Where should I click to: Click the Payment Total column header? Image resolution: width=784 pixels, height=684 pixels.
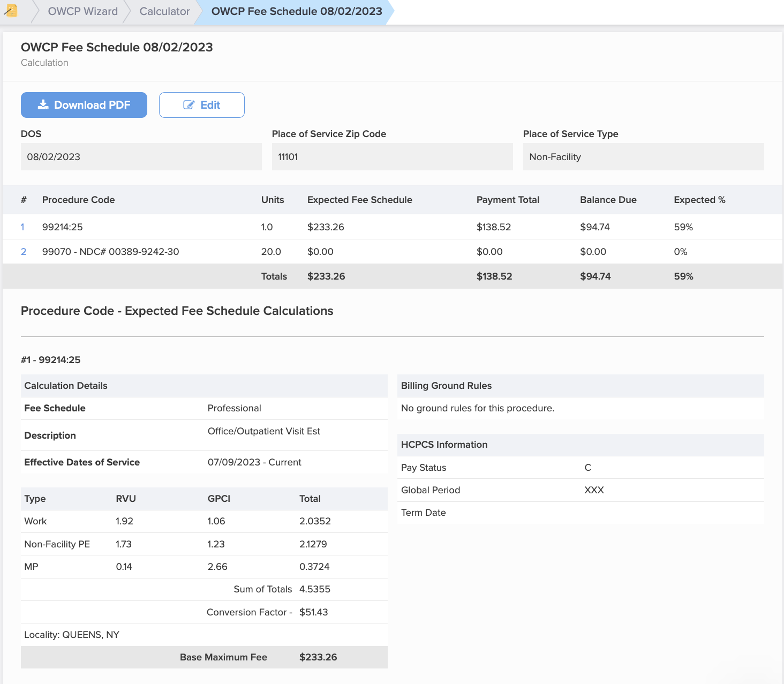[x=508, y=200]
